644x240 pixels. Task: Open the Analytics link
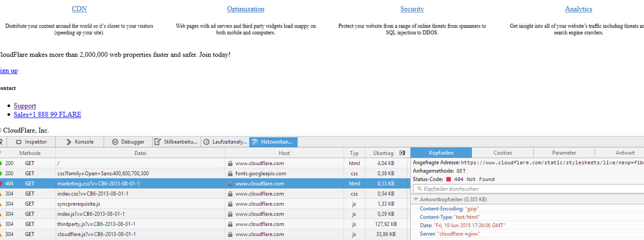pyautogui.click(x=579, y=9)
